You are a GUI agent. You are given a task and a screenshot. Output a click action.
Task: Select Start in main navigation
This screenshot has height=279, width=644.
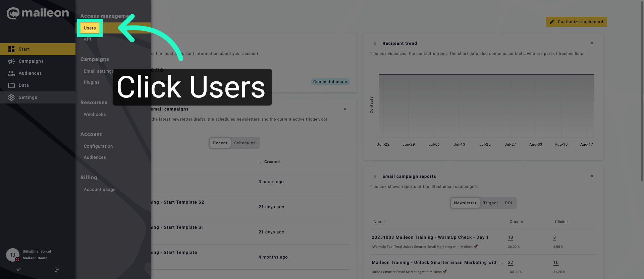point(38,49)
